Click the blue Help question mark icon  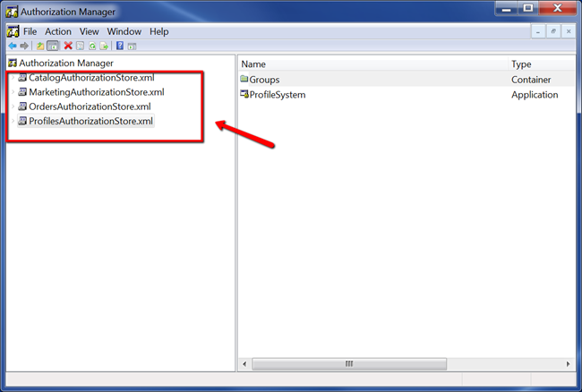pyautogui.click(x=120, y=46)
